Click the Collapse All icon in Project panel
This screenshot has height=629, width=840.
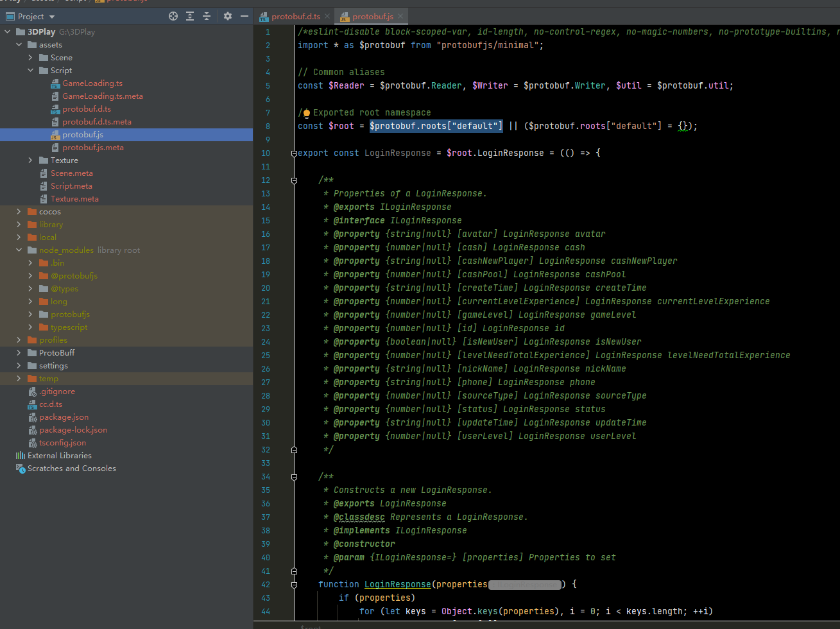[207, 16]
